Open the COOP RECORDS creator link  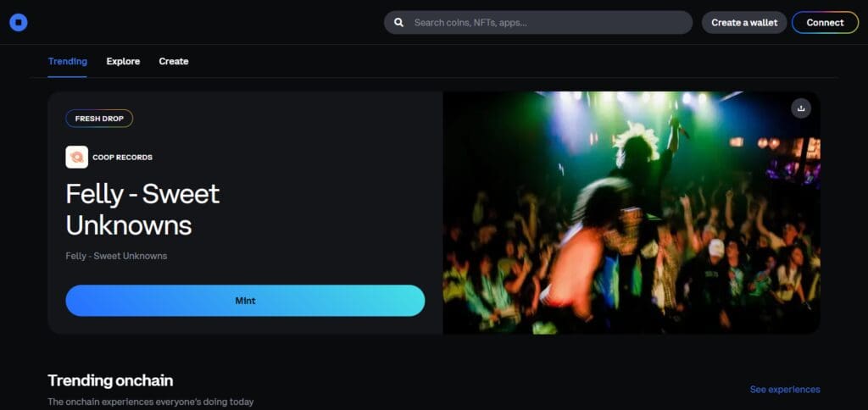coord(122,158)
